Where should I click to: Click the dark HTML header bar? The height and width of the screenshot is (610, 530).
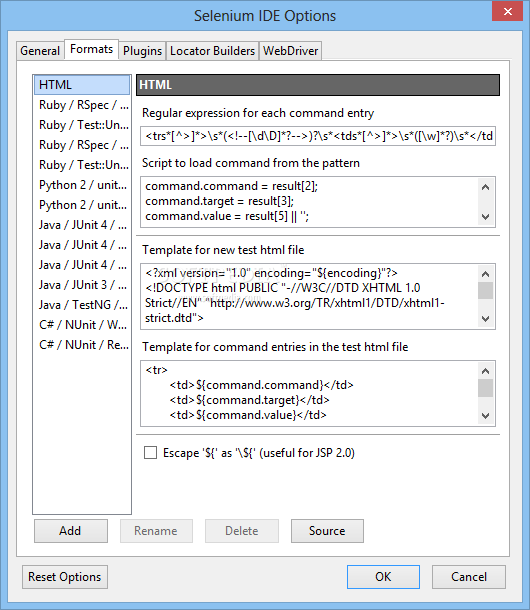coord(318,85)
